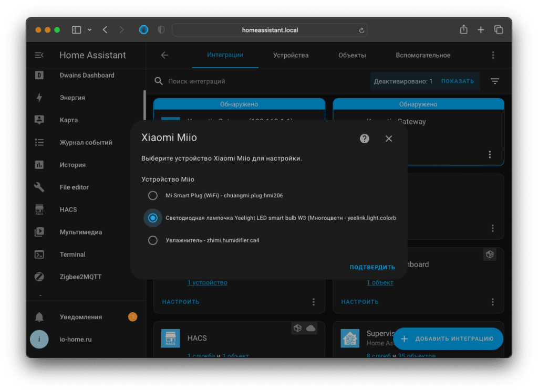This screenshot has width=538, height=392.
Task: Reload the homeassistant.local page
Action: 361,30
